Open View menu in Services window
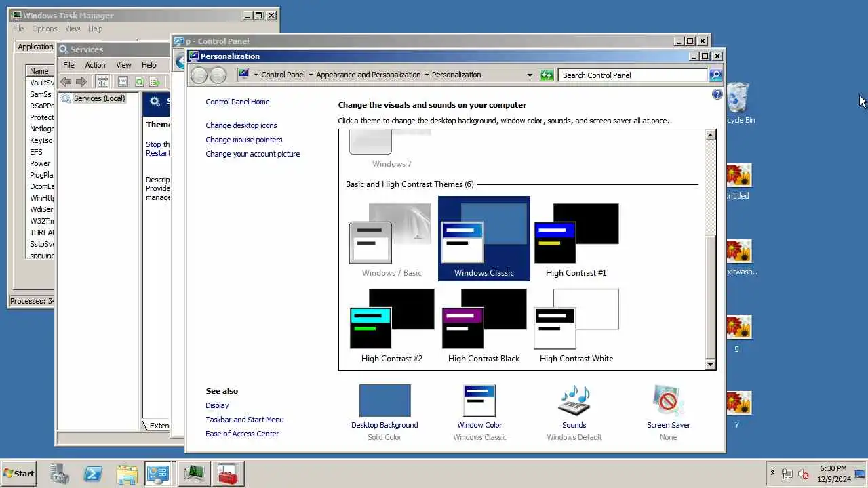 (x=123, y=65)
